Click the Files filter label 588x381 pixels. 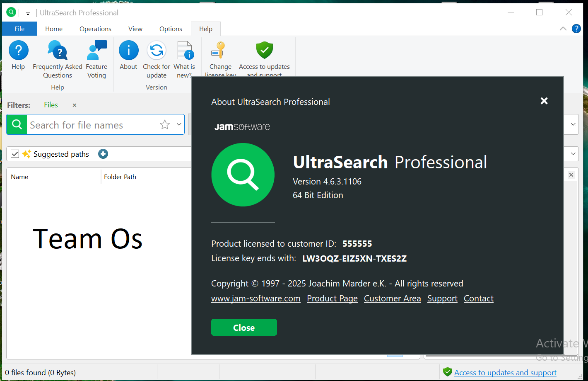coord(51,105)
